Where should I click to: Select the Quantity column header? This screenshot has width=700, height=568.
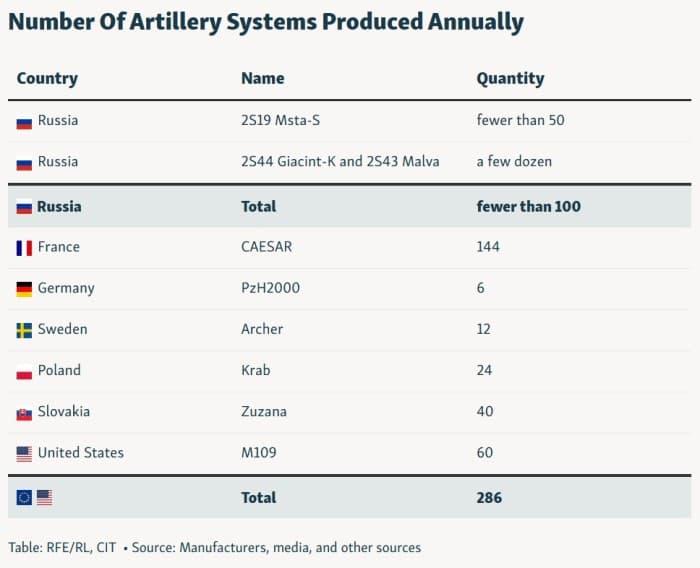pos(510,78)
